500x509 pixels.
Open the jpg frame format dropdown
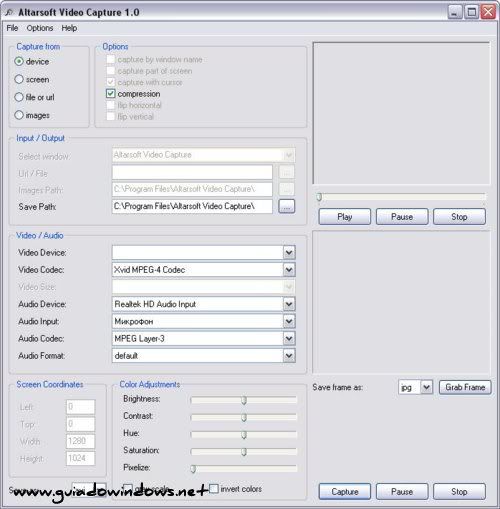[x=426, y=387]
